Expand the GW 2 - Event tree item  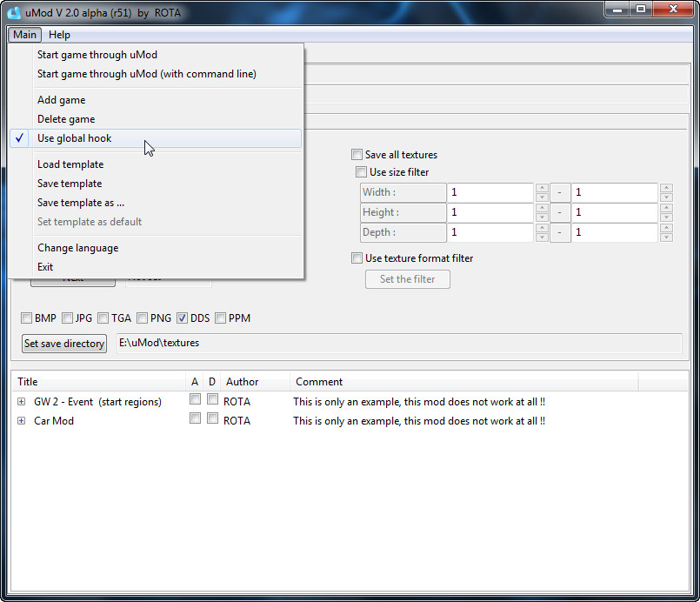pos(22,402)
